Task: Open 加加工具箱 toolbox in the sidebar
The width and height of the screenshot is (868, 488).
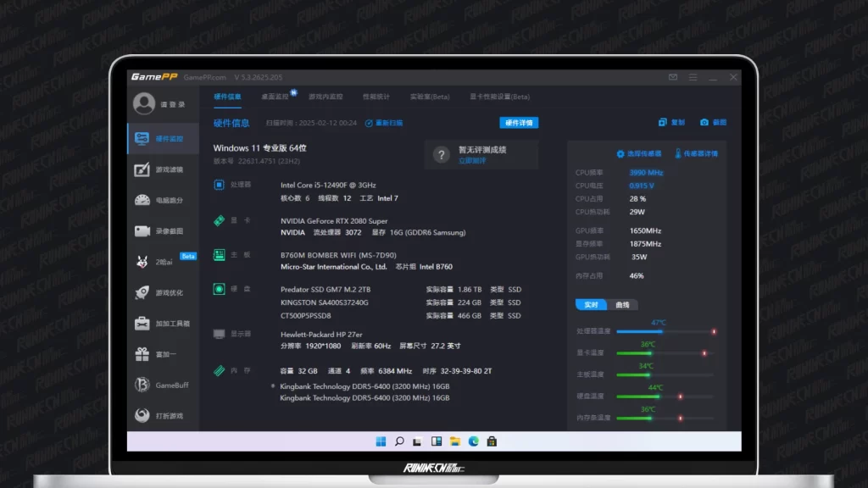Action: 163,324
